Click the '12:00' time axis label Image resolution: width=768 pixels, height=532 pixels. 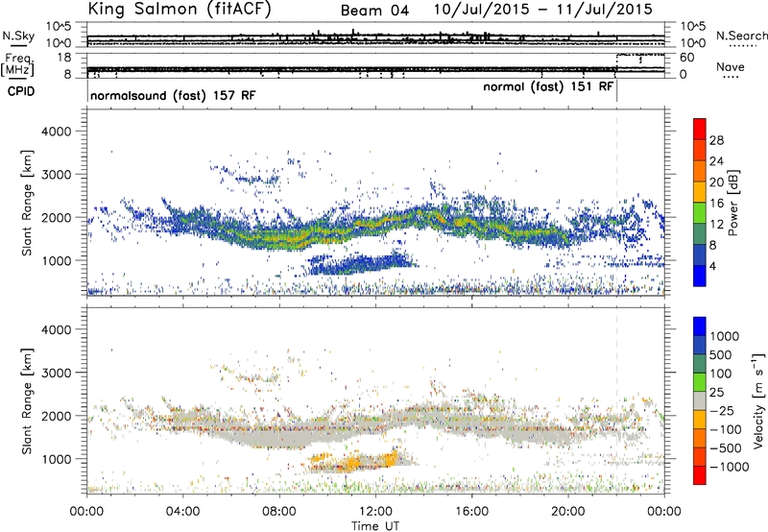click(x=375, y=512)
